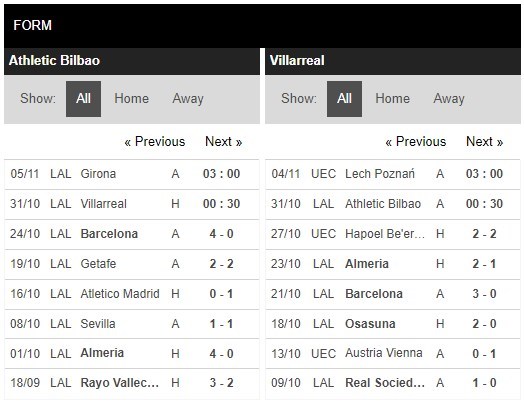Select Home filter under Villarreal
The height and width of the screenshot is (409, 524).
click(x=392, y=99)
